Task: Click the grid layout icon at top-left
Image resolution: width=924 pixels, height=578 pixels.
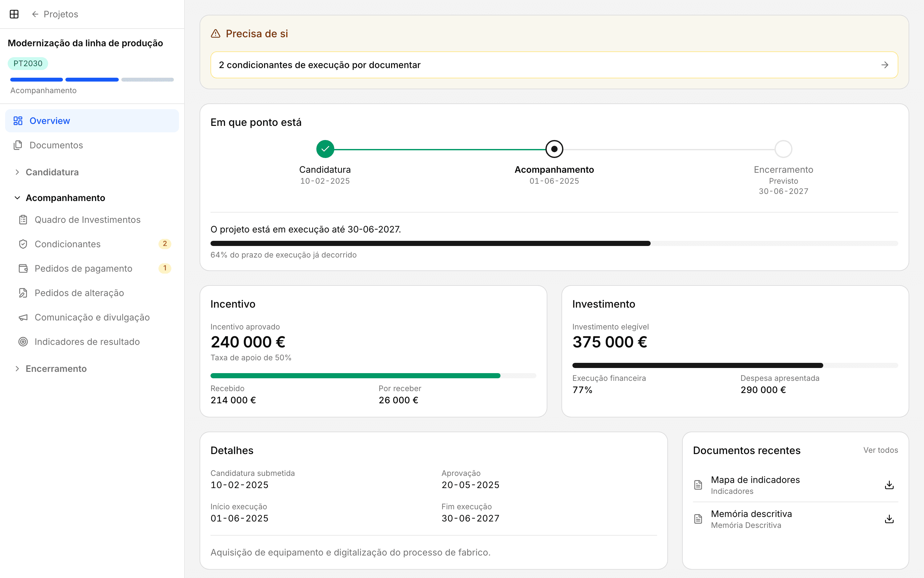Action: coord(14,14)
